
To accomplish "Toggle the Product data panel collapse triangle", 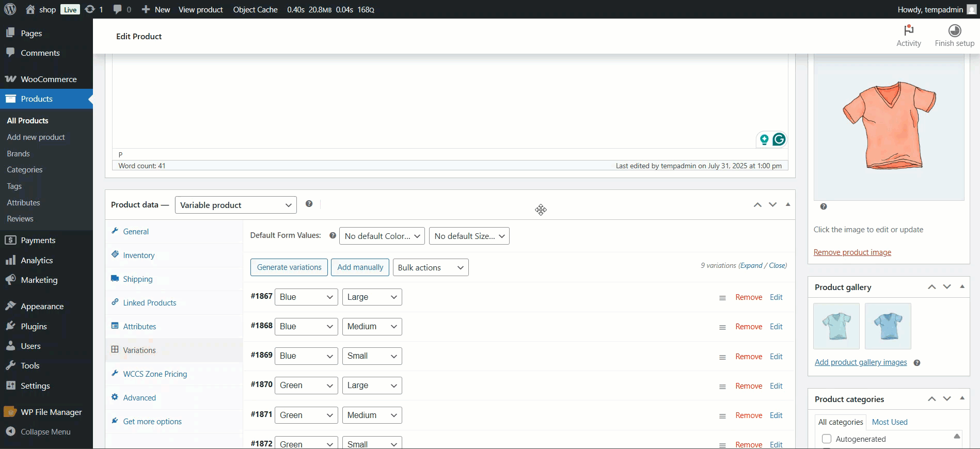I will click(788, 204).
